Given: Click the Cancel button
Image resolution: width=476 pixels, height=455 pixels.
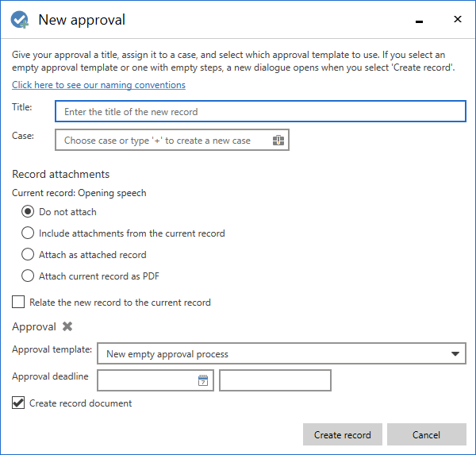Looking at the screenshot, I should pyautogui.click(x=427, y=434).
